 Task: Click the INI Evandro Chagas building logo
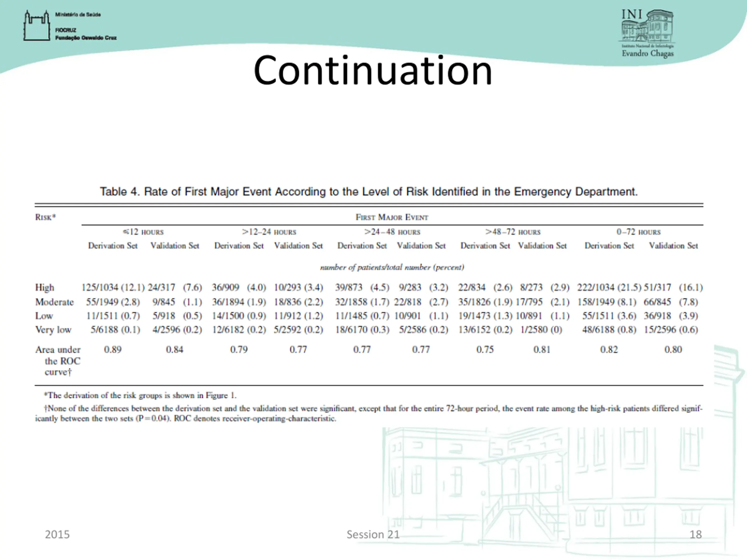point(648,33)
